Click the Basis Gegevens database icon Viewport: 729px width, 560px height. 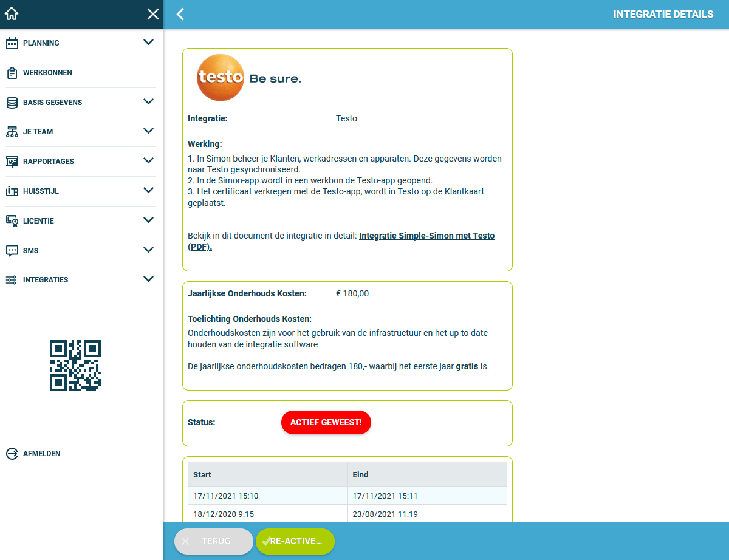(12, 103)
